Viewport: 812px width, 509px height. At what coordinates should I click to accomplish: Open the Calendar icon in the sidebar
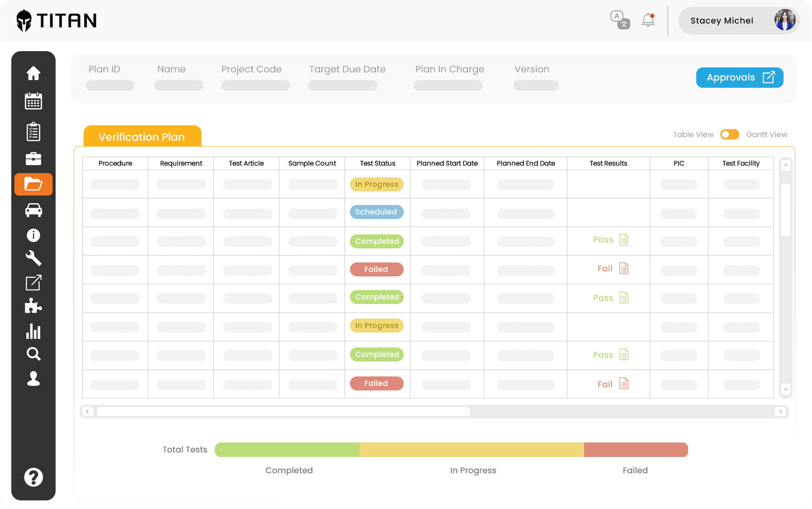click(33, 101)
